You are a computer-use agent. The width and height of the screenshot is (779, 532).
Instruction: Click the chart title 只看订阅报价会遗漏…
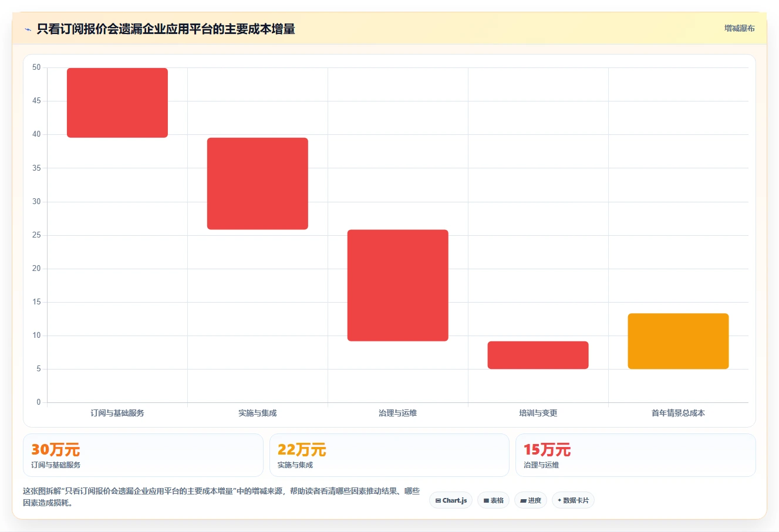click(x=166, y=29)
